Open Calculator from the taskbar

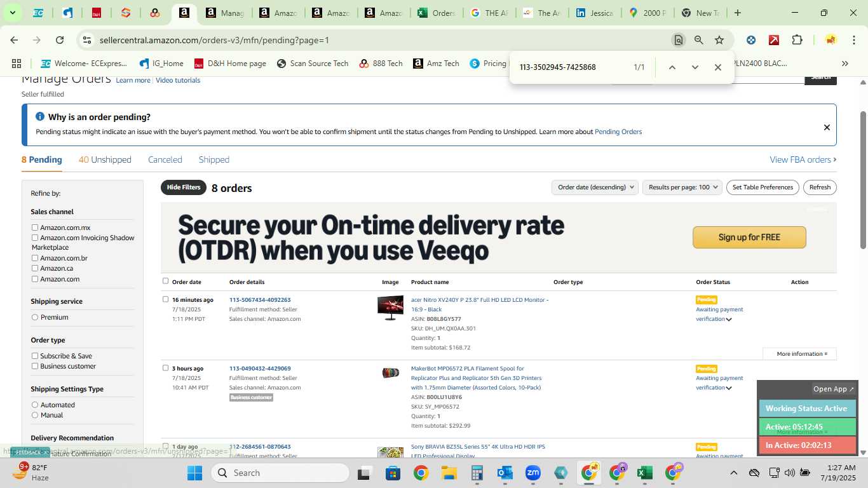477,473
